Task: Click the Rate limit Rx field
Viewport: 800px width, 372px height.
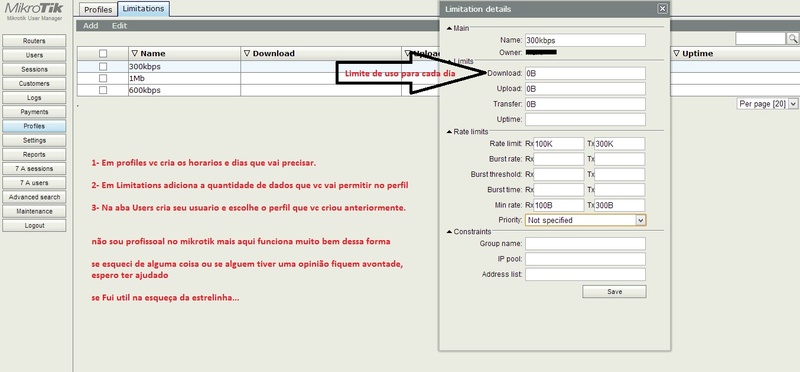Action: click(559, 144)
